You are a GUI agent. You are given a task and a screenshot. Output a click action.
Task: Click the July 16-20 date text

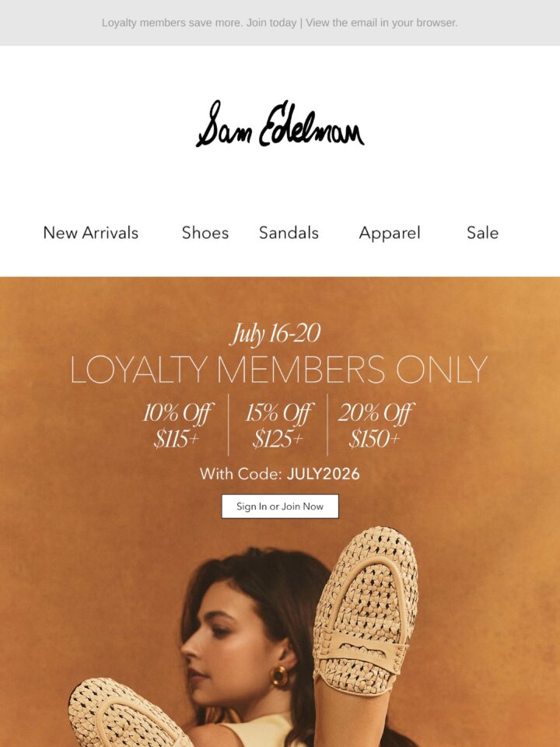click(x=275, y=334)
